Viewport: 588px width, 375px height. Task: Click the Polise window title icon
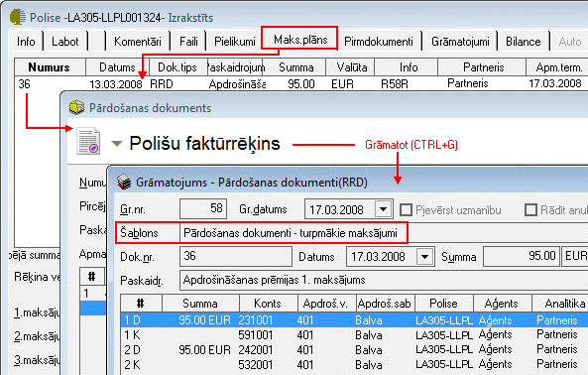coord(17,17)
